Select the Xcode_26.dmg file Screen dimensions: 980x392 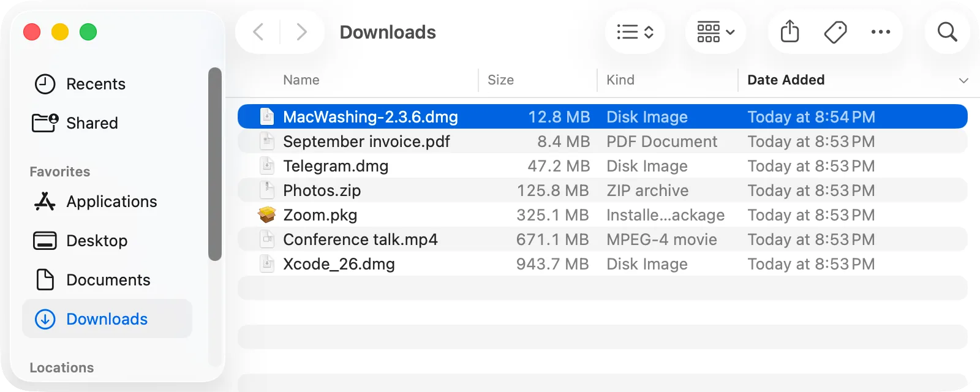[x=603, y=263]
